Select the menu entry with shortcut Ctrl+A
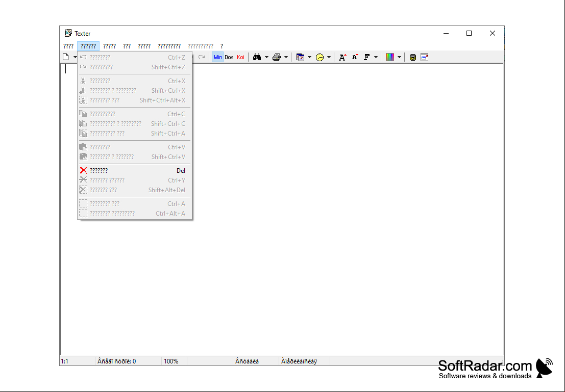 (135, 203)
